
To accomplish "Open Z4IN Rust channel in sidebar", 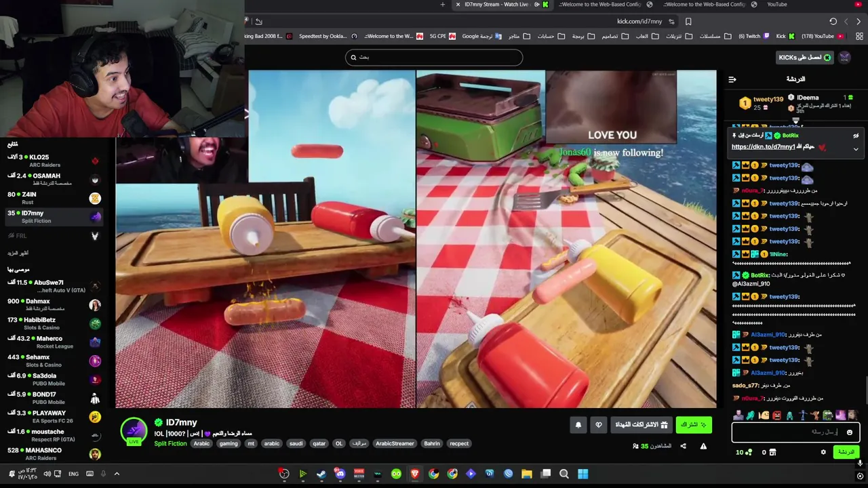I will (53, 198).
